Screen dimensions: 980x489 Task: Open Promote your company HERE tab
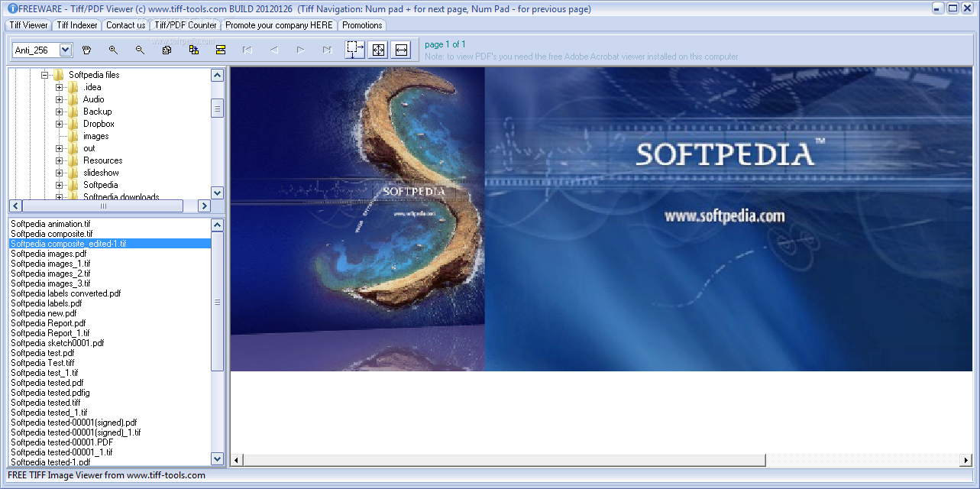point(279,25)
